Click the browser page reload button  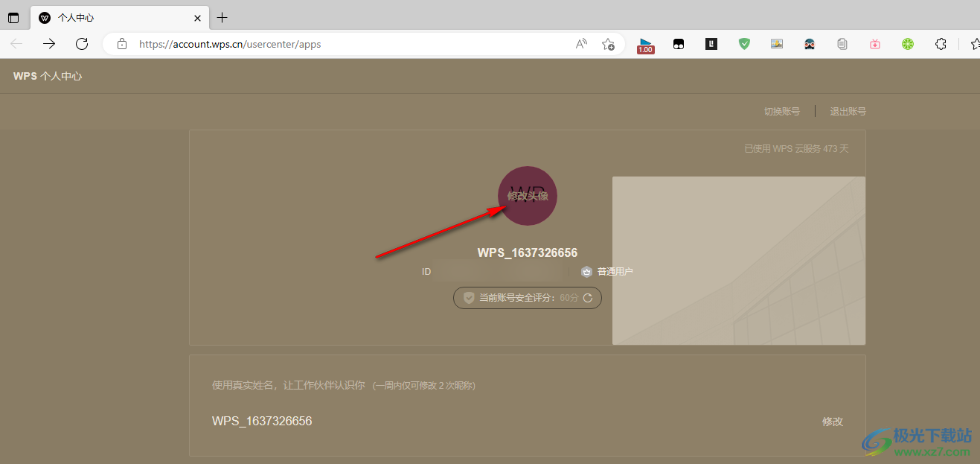click(82, 44)
